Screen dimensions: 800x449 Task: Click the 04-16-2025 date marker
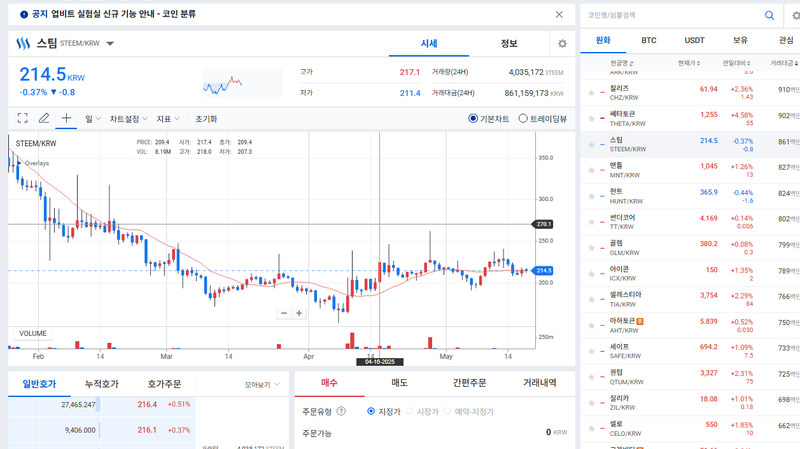click(x=380, y=362)
